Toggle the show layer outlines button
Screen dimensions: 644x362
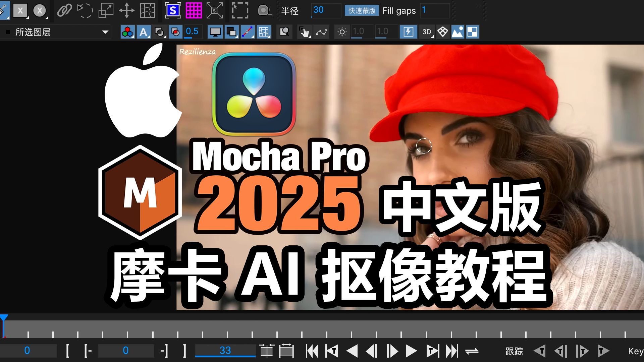point(231,32)
